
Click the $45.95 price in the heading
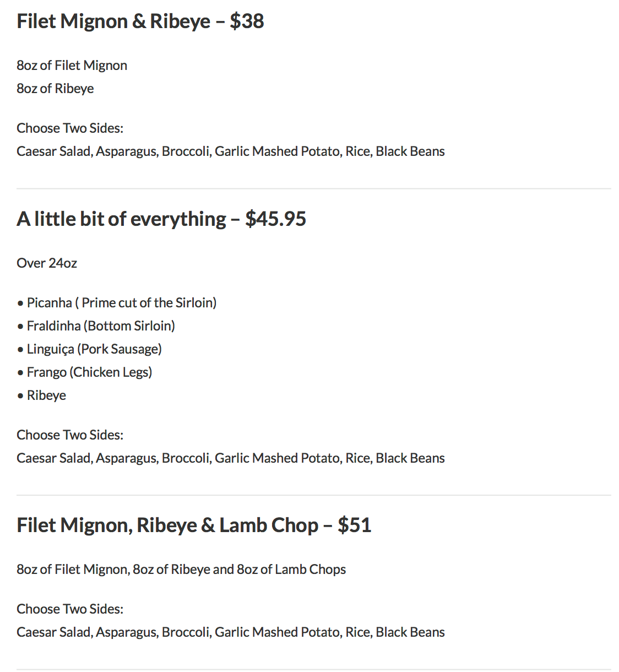(275, 219)
